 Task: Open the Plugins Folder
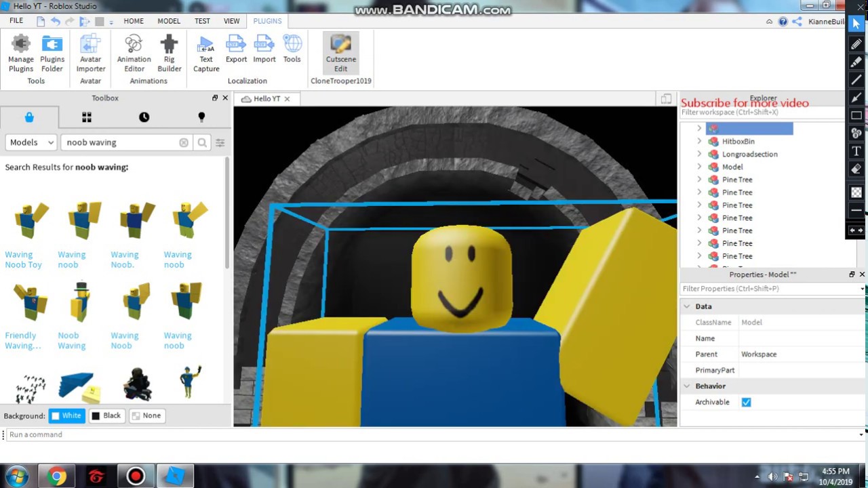coord(52,54)
